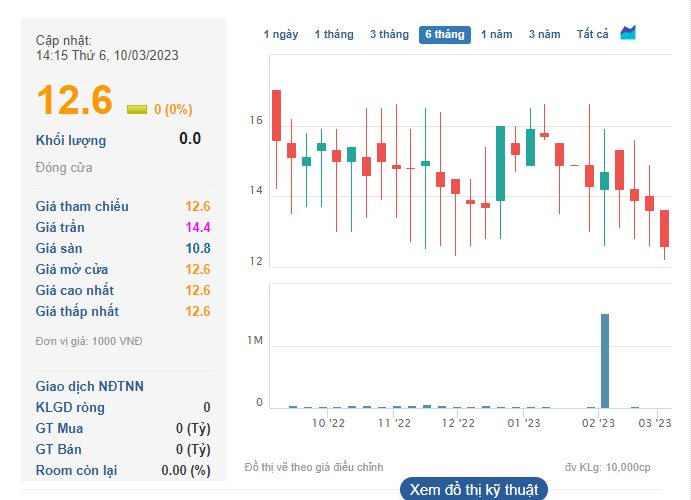Click the area chart type icon
The height and width of the screenshot is (500, 691).
click(628, 33)
